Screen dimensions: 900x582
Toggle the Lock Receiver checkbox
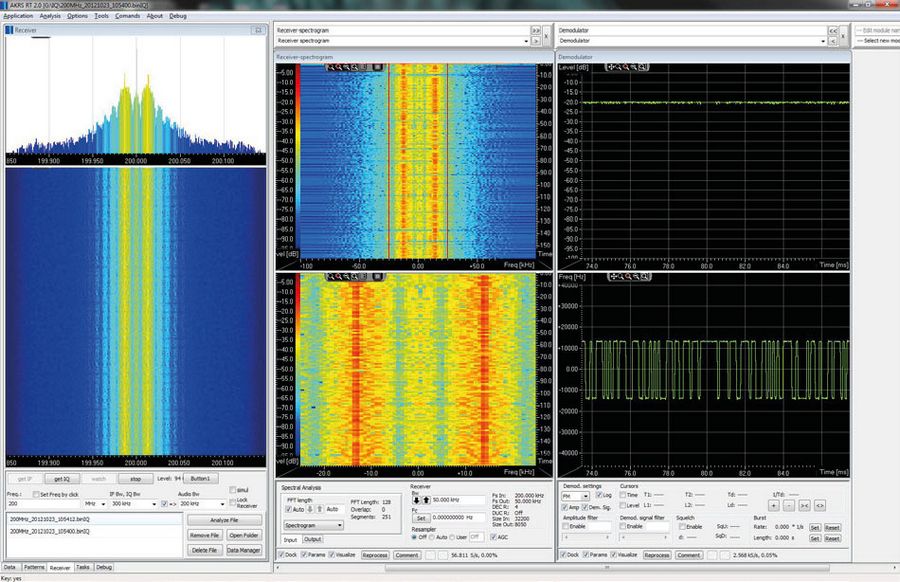tap(232, 500)
